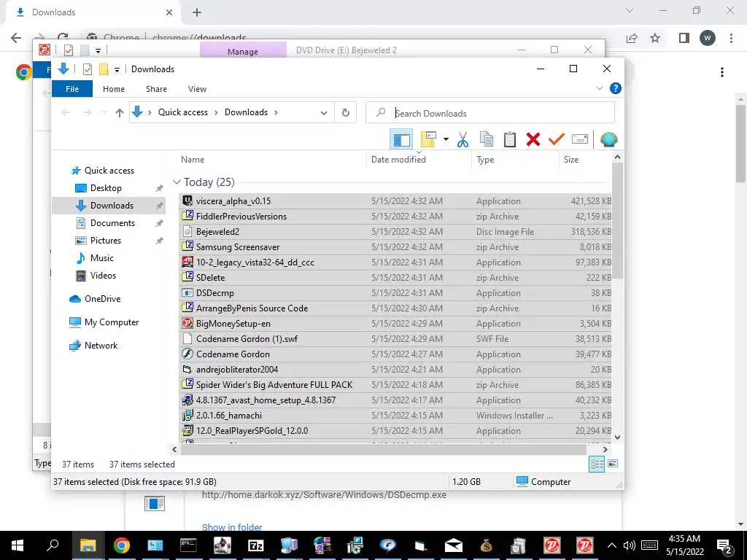Image resolution: width=747 pixels, height=560 pixels.
Task: Sort by the Type column header
Action: [516, 160]
